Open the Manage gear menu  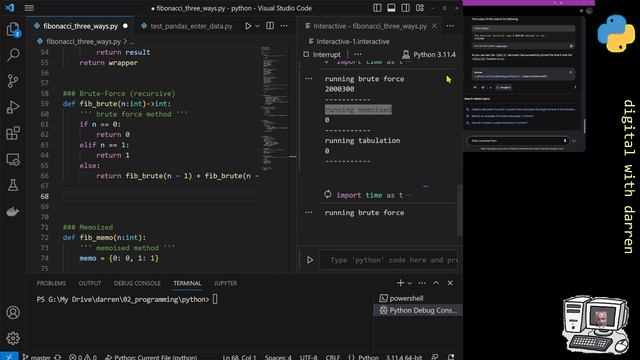[13, 338]
